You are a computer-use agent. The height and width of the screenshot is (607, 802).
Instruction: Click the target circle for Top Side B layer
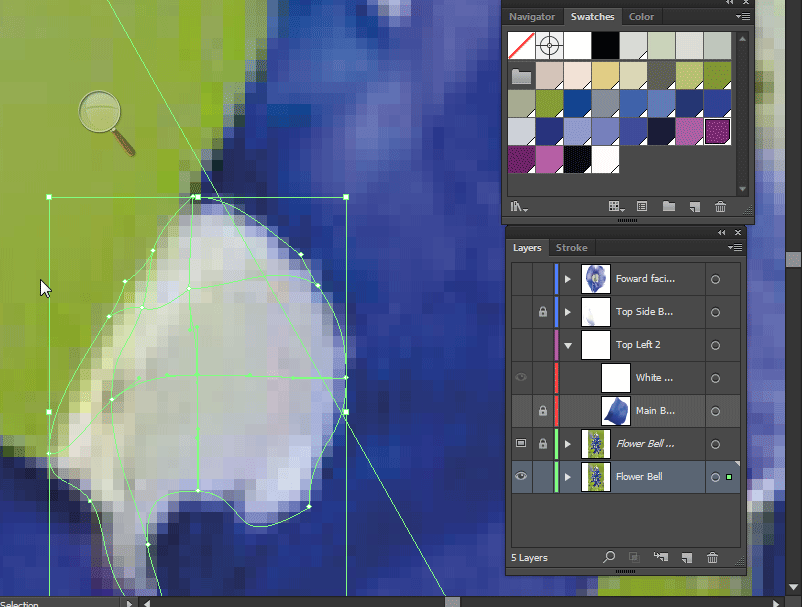coord(715,312)
